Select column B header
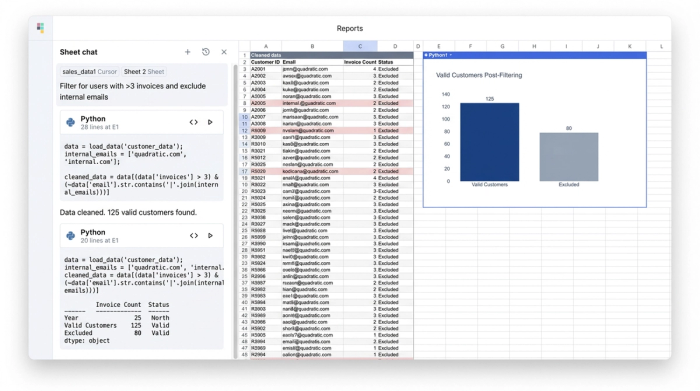Viewport: 700px width, 391px height. tap(312, 46)
